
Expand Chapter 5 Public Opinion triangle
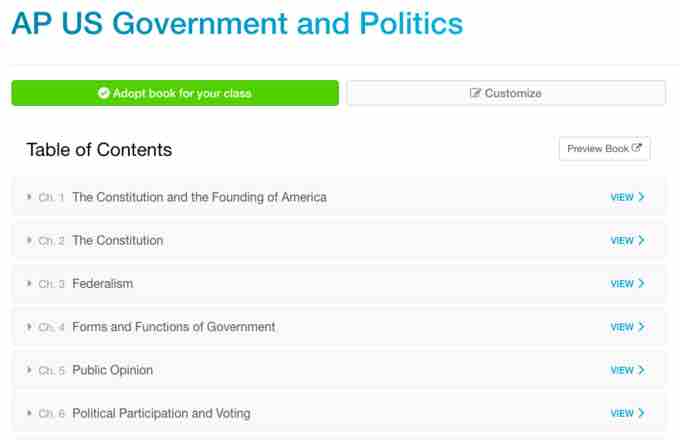pos(30,370)
